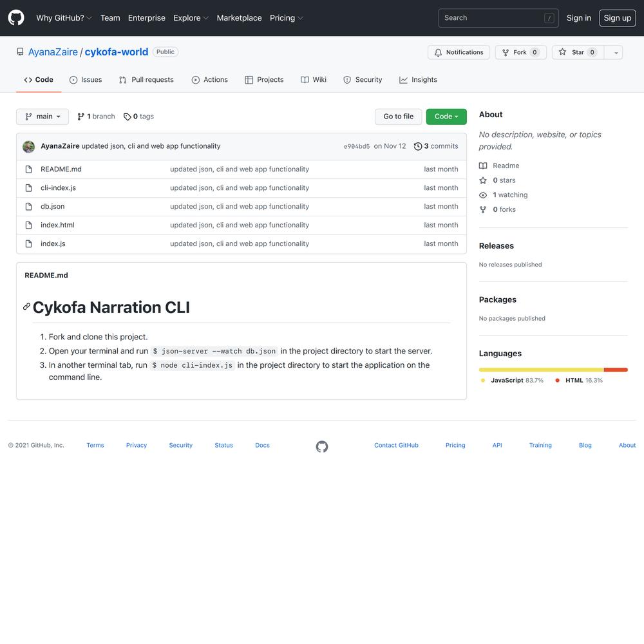
Task: Click the JavaScript 83.7% language link
Action: coord(512,381)
